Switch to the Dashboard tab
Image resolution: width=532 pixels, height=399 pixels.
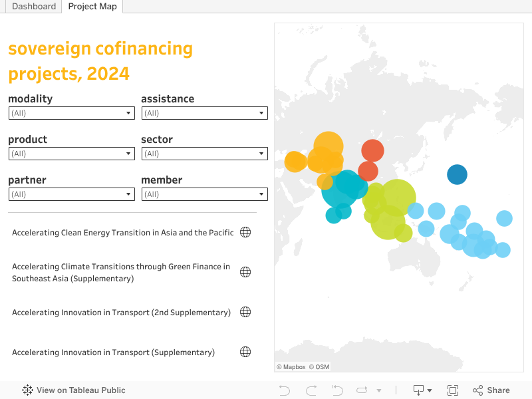point(34,7)
